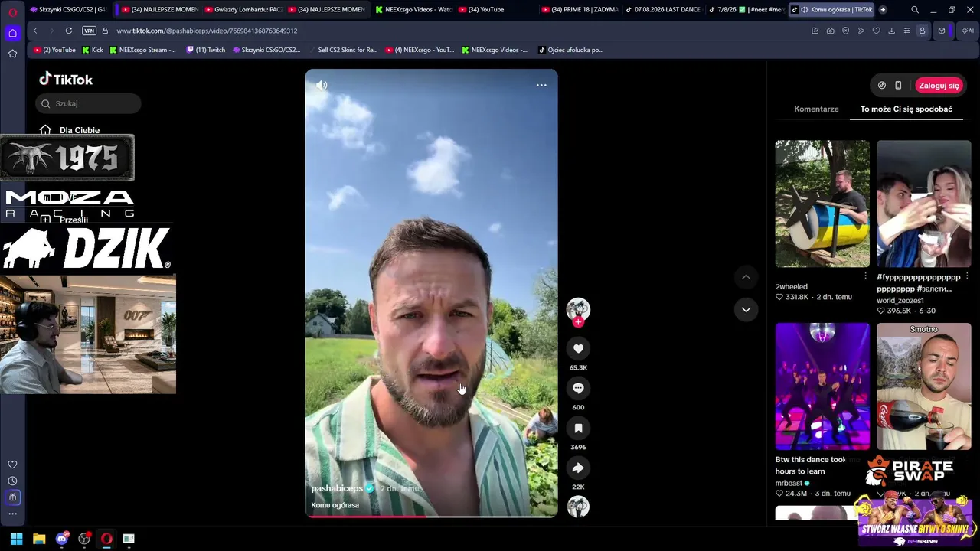Switch to the Skrzynki CS:GO/CS2 tab
The height and width of the screenshot is (551, 980).
click(x=68, y=10)
